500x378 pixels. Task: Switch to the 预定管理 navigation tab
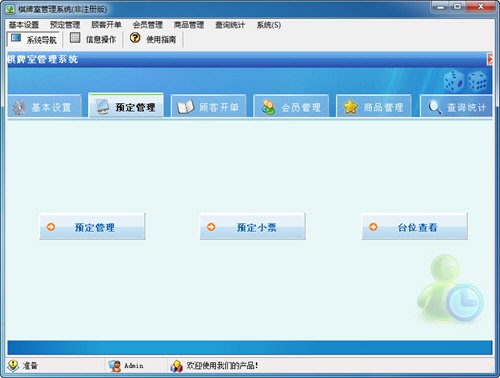(x=126, y=106)
